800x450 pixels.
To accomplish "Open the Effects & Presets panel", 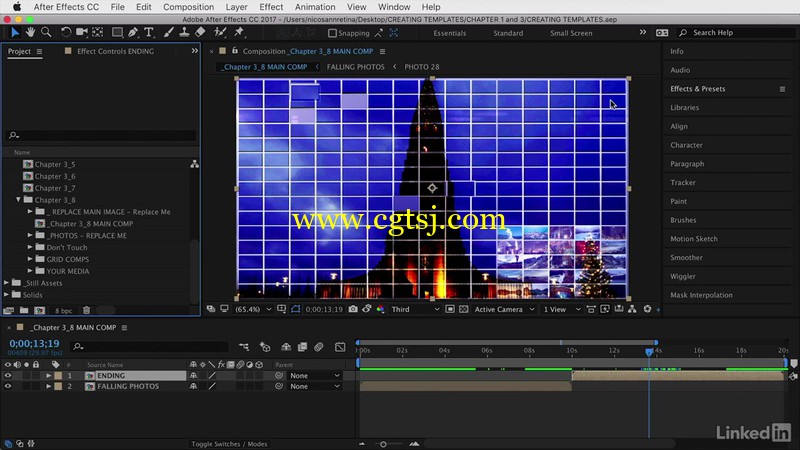I will click(x=697, y=89).
